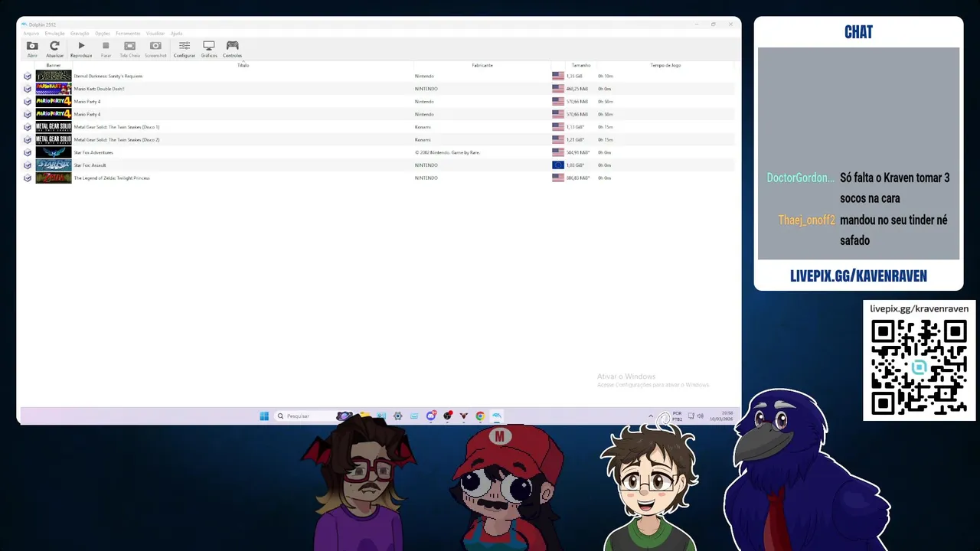Image resolution: width=980 pixels, height=551 pixels.
Task: Click GameCube icon beside Twin Snakes Disco 2
Action: (28, 140)
